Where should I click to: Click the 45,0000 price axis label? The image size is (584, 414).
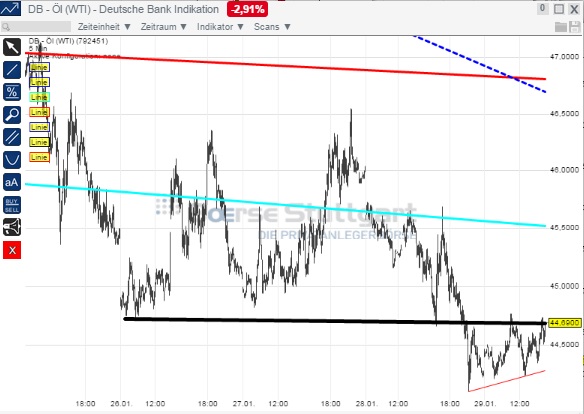tap(565, 286)
